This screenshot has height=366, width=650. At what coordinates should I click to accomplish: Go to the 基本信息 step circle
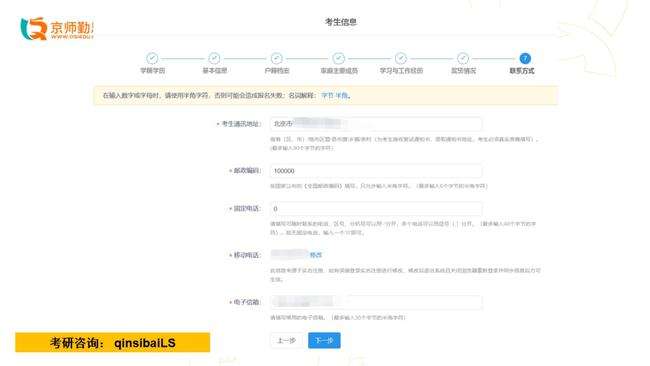pyautogui.click(x=214, y=58)
